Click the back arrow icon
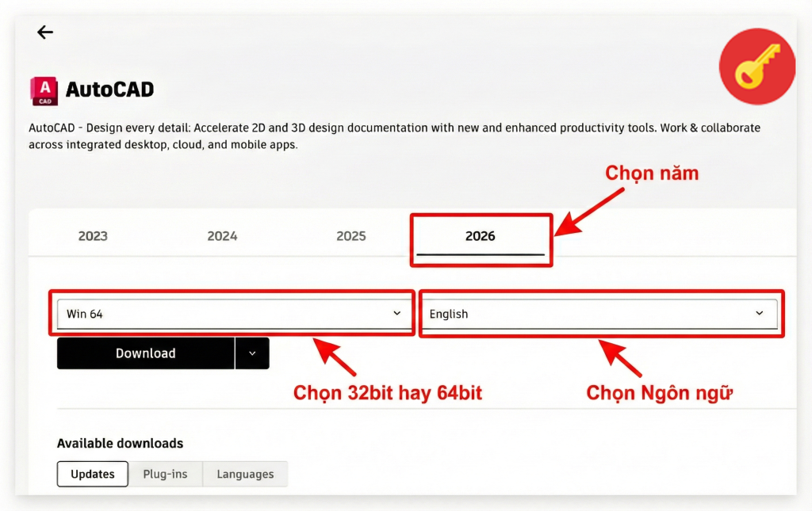 45,32
